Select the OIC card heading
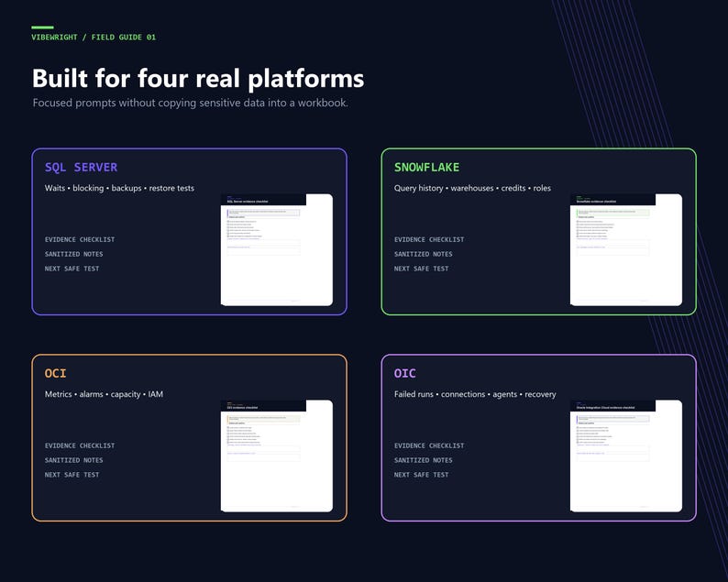The height and width of the screenshot is (582, 728). point(405,374)
